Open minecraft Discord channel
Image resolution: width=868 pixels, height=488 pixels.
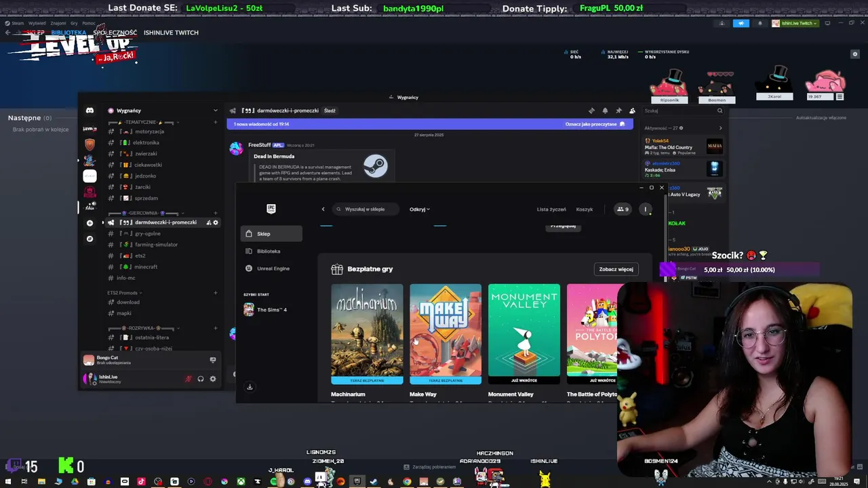click(x=162, y=267)
